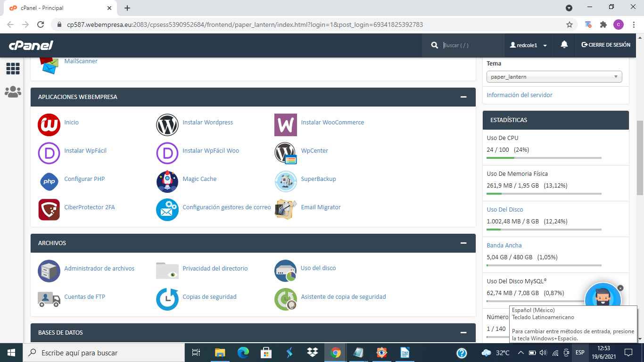This screenshot has height=362, width=644.
Task: Click the ESP language indicator
Action: (579, 353)
